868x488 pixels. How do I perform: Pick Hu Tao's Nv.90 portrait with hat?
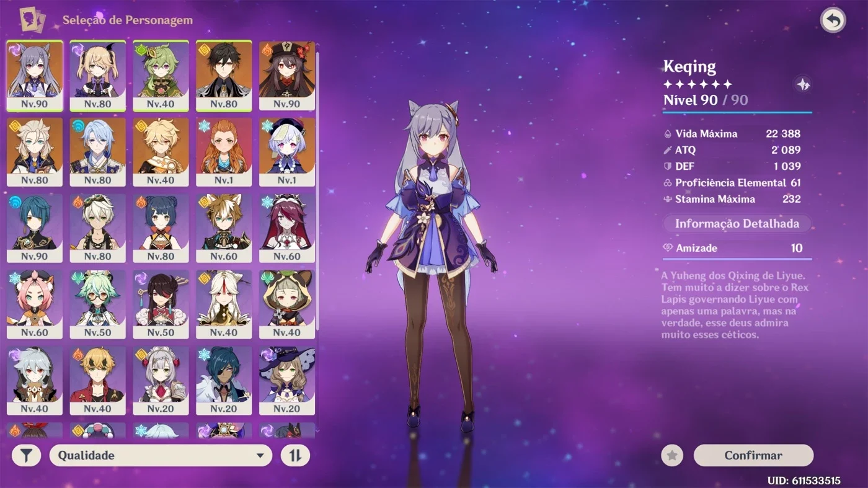click(287, 76)
